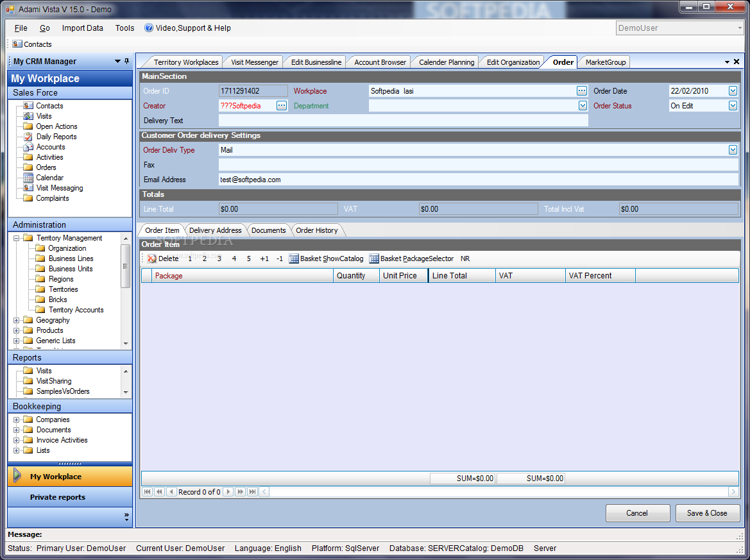Go to first record
The width and height of the screenshot is (750, 560).
point(148,491)
